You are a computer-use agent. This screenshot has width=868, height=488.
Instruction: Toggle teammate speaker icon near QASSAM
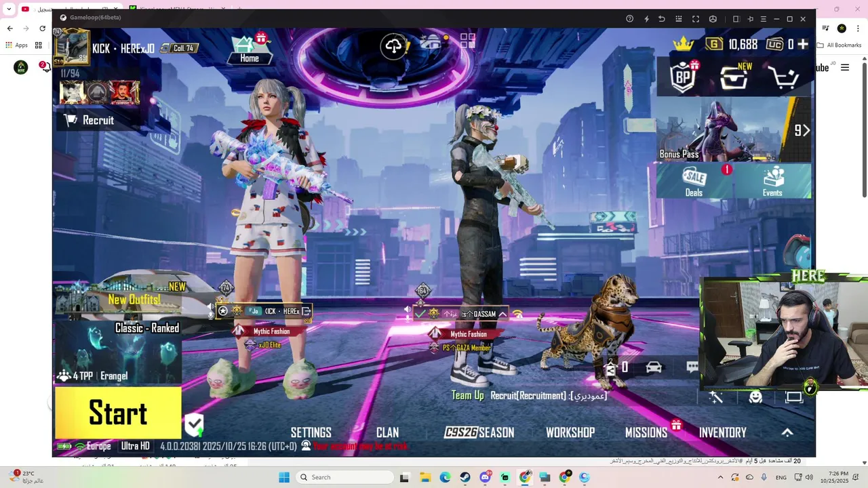pos(408,310)
